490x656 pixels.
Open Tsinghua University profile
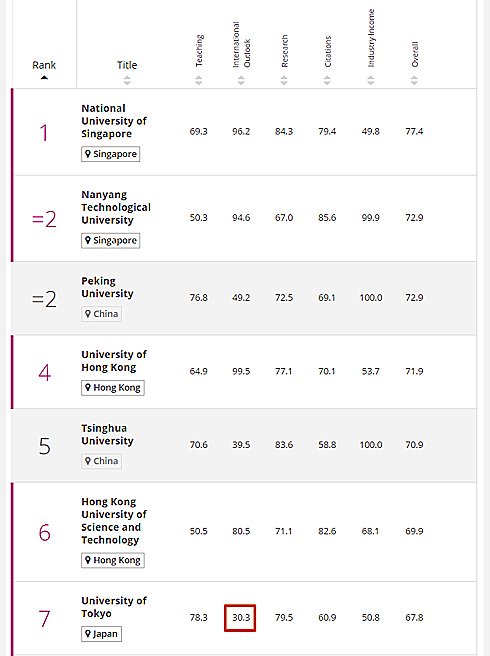107,435
